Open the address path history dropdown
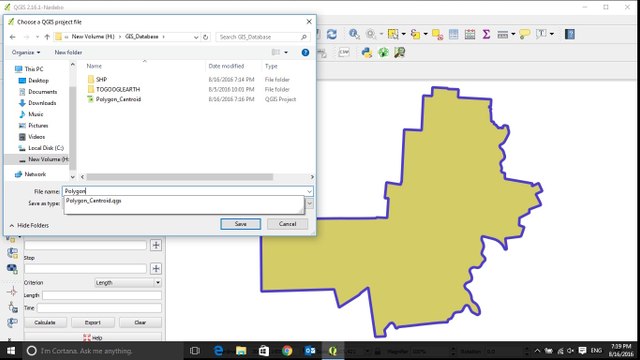Screen dimensions: 640x360 coord(196,37)
